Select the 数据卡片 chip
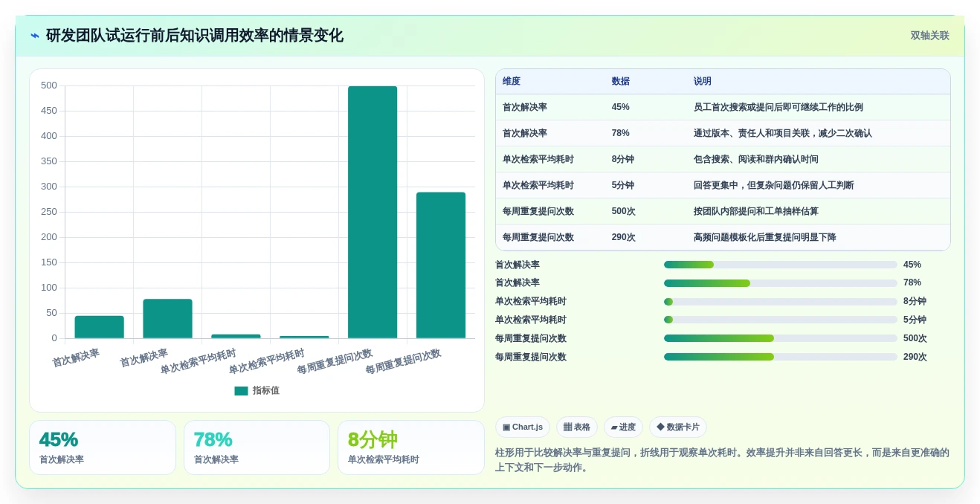The width and height of the screenshot is (980, 504). click(678, 427)
